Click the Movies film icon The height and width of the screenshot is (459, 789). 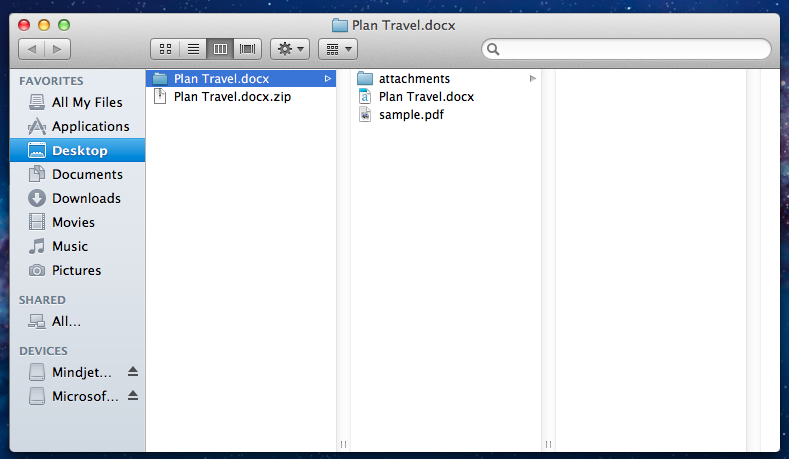click(37, 222)
